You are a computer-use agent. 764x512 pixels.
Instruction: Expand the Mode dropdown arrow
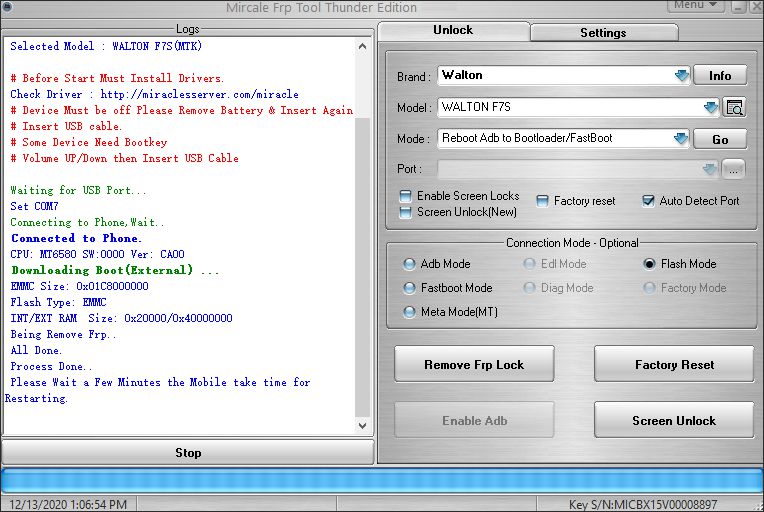[x=681, y=139]
